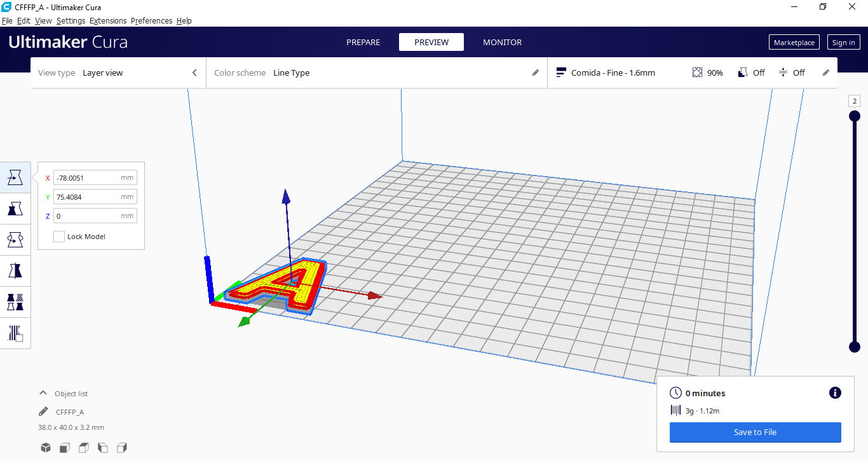Collapse the View type panel chevron

click(x=194, y=73)
